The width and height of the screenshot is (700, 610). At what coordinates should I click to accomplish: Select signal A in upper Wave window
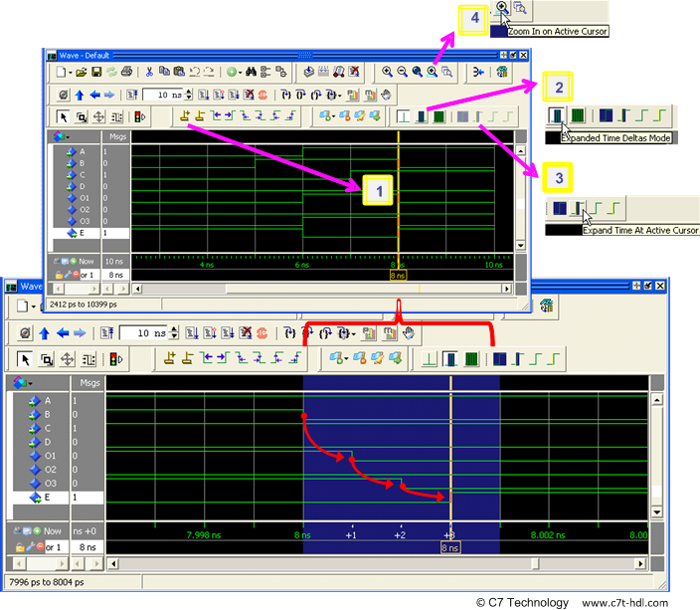pos(77,151)
